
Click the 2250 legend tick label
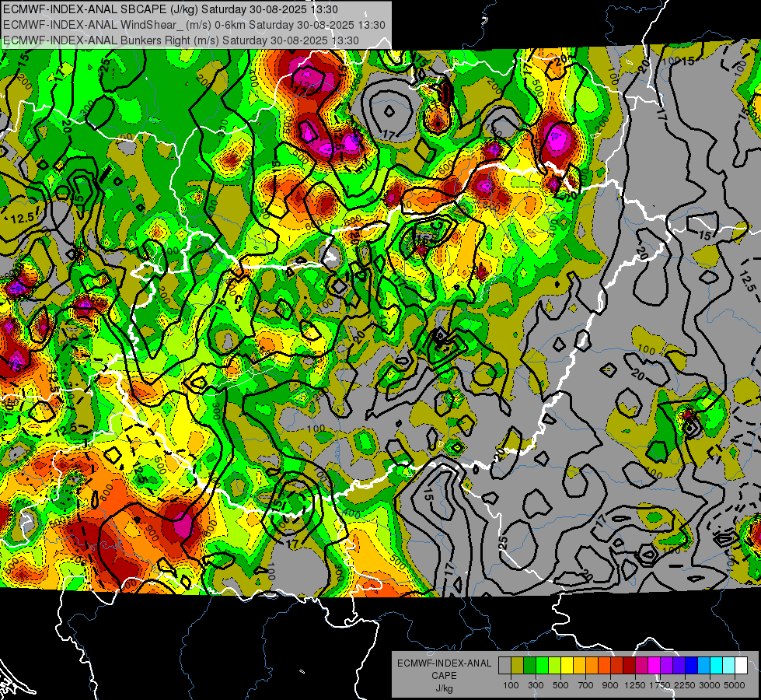pos(685,685)
